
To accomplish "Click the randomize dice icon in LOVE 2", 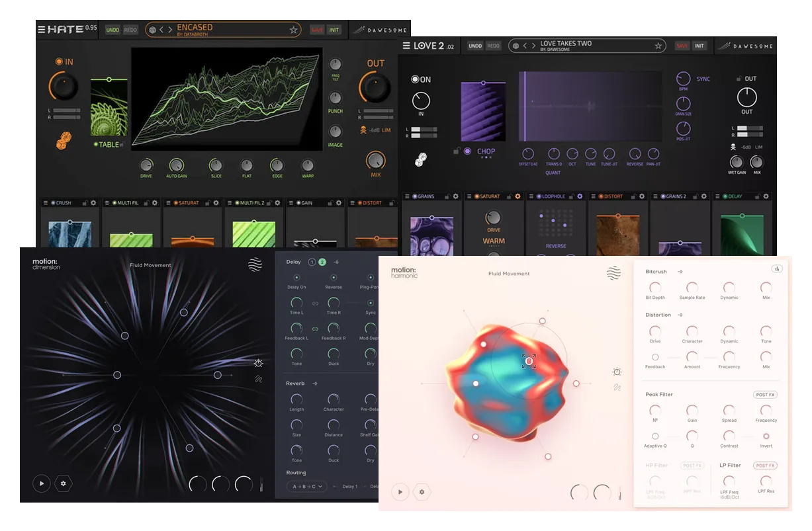I will pyautogui.click(x=421, y=160).
